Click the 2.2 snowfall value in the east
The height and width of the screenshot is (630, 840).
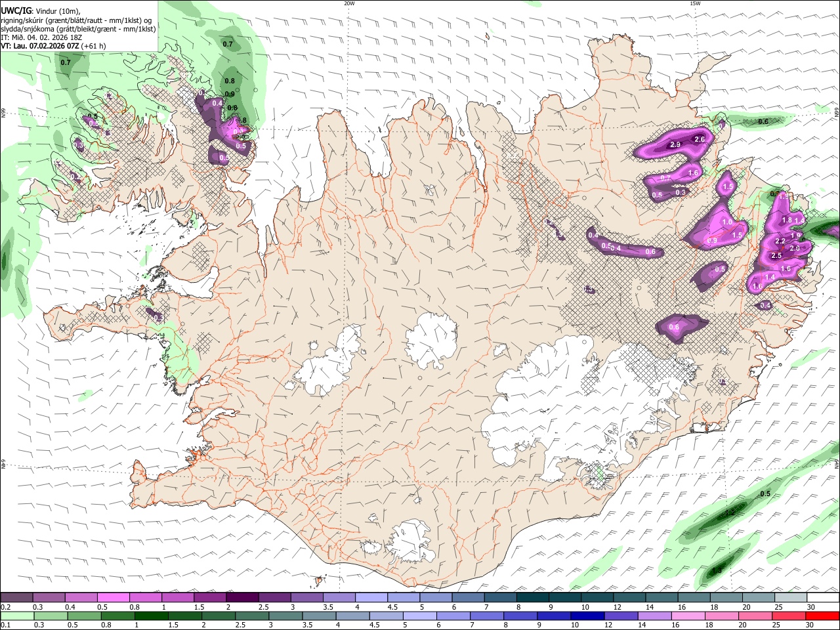pyautogui.click(x=780, y=241)
